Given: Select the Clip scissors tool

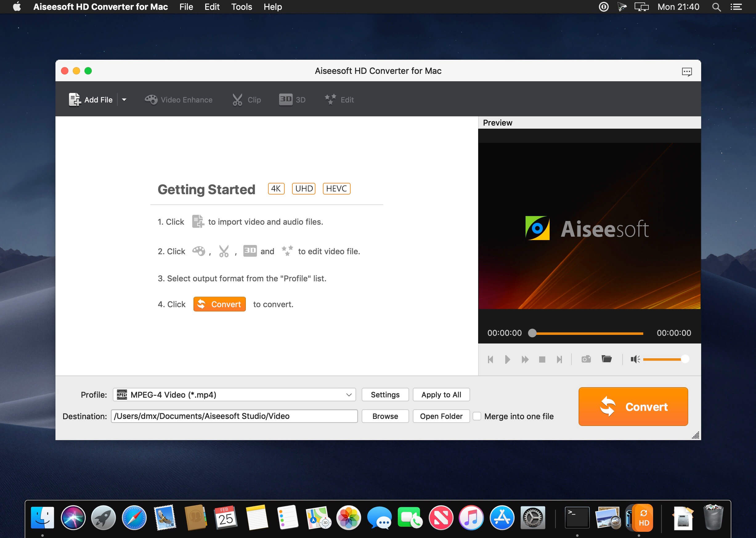Looking at the screenshot, I should tap(237, 99).
